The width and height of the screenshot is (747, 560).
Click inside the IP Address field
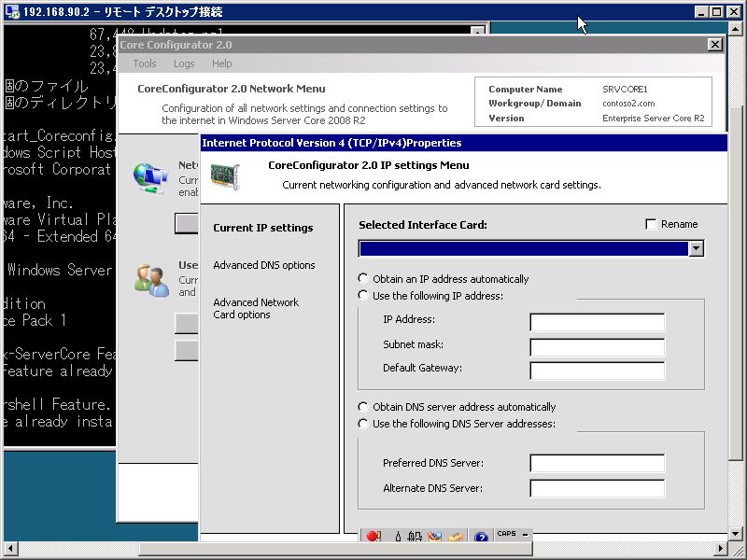[x=597, y=322]
